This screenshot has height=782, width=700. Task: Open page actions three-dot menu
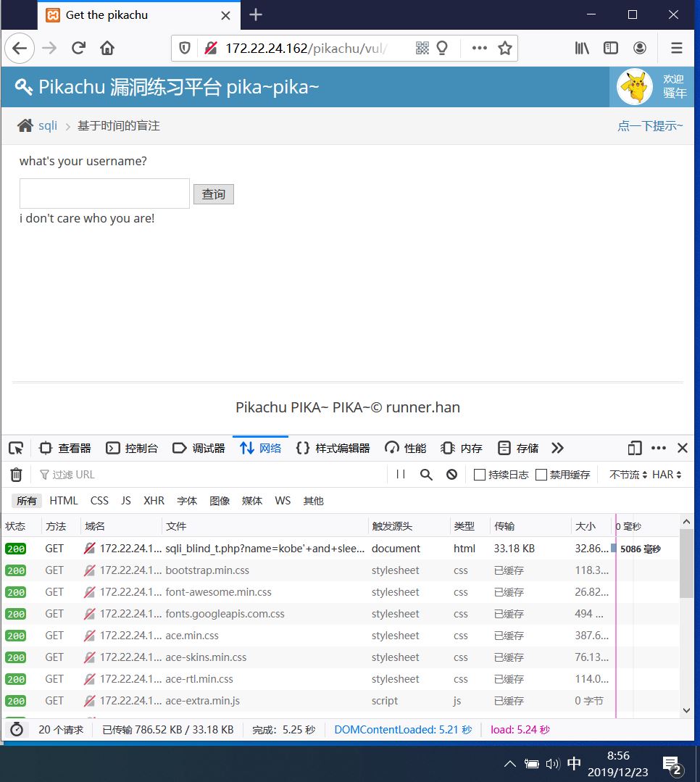(x=479, y=48)
